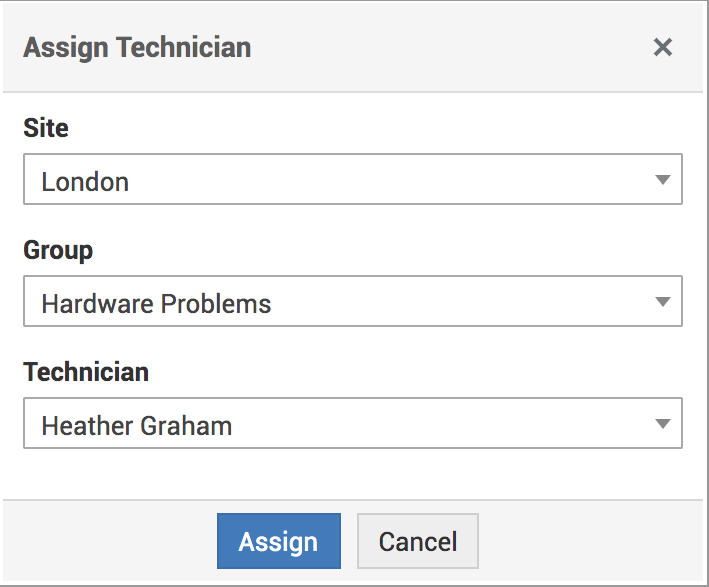Click the dialog footer bar beside Cancel
The width and height of the screenshot is (709, 587).
pyautogui.click(x=590, y=541)
